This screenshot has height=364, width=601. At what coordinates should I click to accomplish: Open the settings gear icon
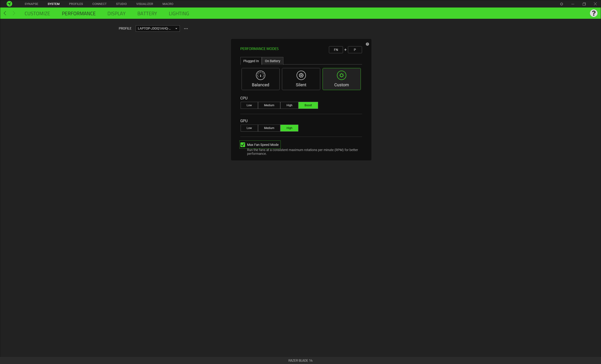[x=562, y=4]
